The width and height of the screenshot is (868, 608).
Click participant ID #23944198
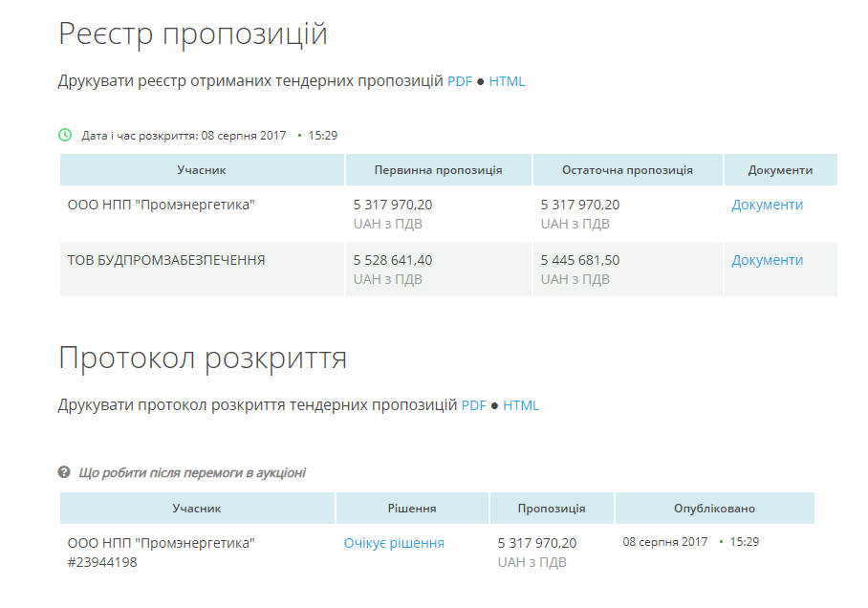click(x=102, y=563)
